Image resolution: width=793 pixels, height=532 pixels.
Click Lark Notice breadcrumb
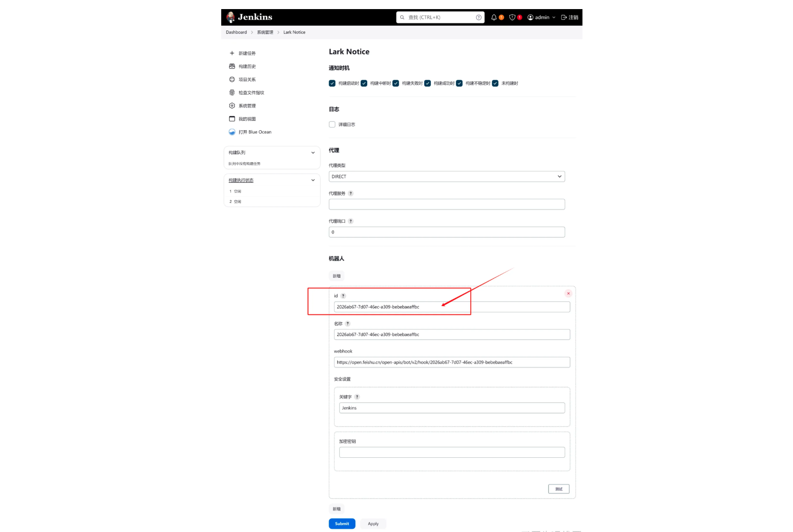coord(294,32)
